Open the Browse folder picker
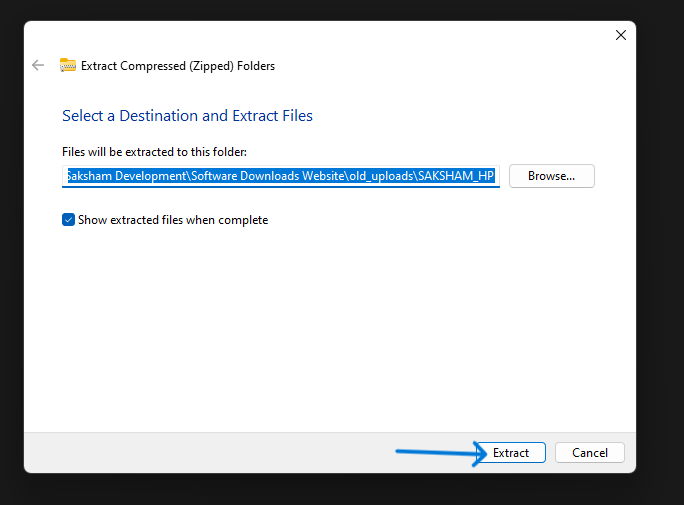This screenshot has height=505, width=684. (x=551, y=176)
